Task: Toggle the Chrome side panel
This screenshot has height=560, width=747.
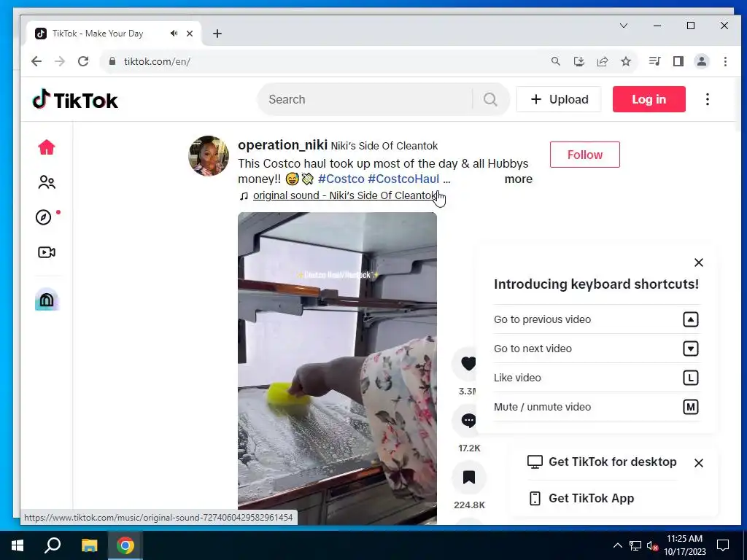Action: pyautogui.click(x=678, y=61)
